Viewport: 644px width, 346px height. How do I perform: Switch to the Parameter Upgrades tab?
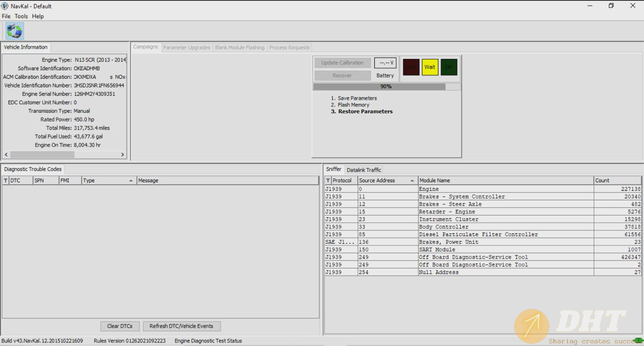[187, 47]
